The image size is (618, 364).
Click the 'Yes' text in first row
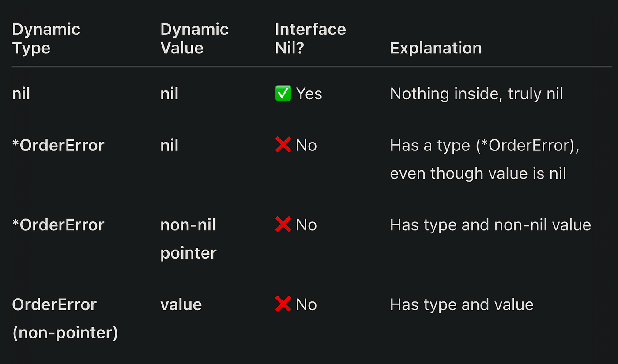[x=309, y=94]
